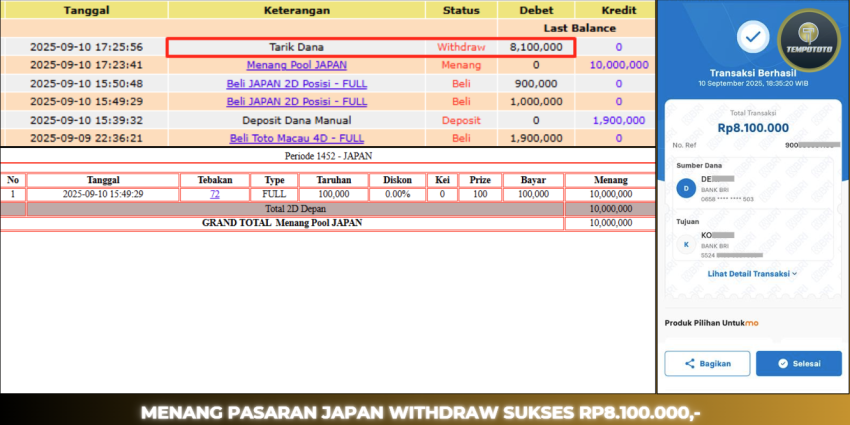Click the Transaksi Berhasil heading
This screenshot has width=850, height=425.
point(752,73)
